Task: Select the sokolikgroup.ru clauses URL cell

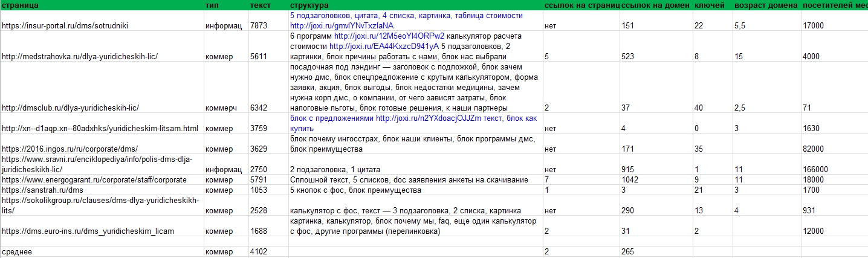Action: click(x=102, y=205)
